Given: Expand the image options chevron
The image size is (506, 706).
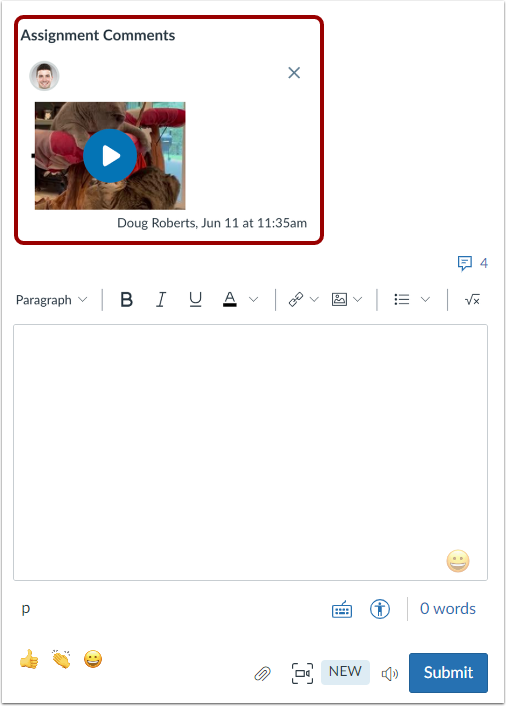Looking at the screenshot, I should pyautogui.click(x=357, y=299).
